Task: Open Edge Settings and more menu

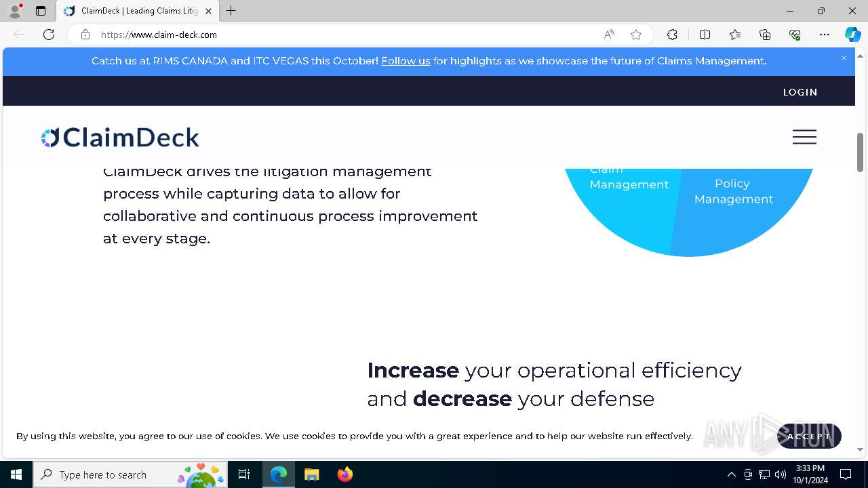Action: [x=825, y=35]
